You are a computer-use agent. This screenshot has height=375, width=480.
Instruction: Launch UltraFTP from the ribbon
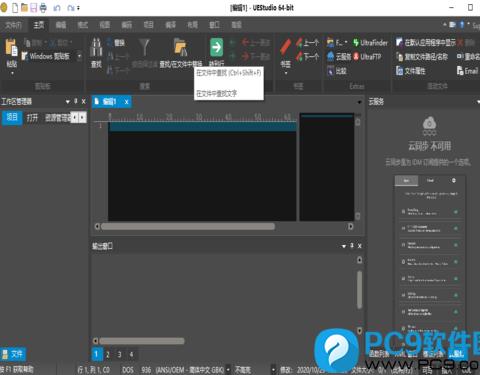click(x=367, y=57)
